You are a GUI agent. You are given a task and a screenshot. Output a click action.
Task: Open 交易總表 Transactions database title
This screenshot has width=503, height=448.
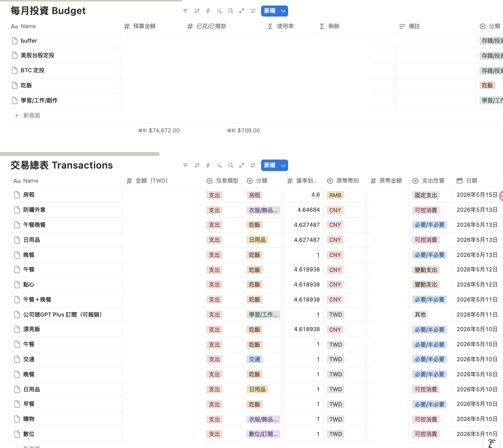[62, 165]
